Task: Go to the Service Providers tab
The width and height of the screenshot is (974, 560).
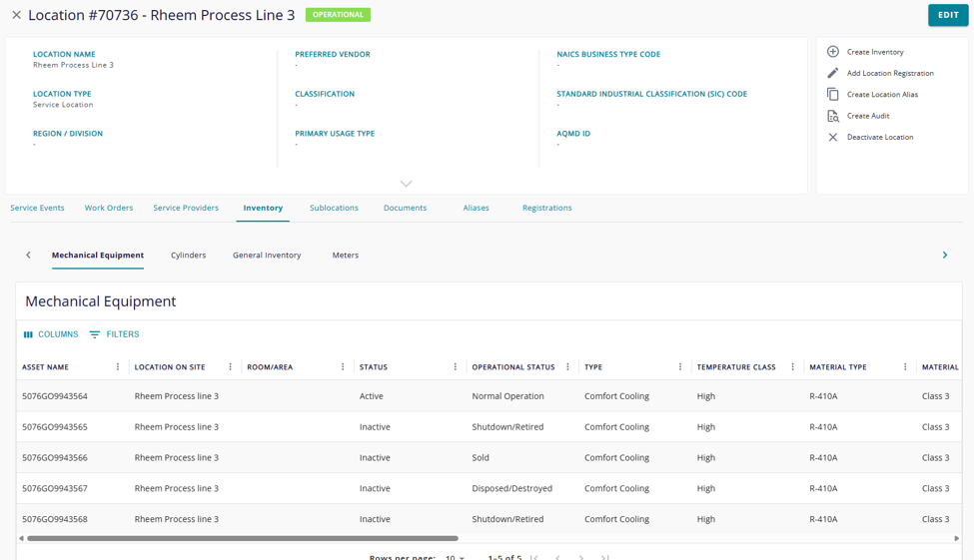Action: (x=186, y=208)
